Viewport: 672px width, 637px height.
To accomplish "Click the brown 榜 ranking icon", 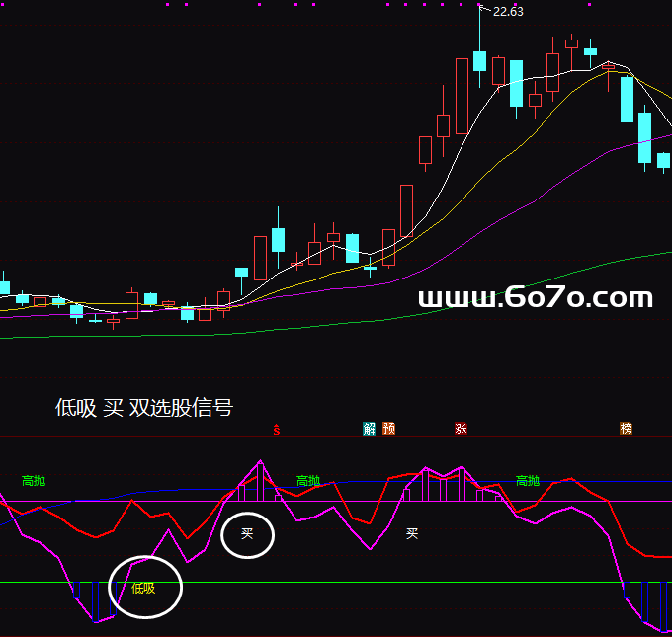I will (626, 429).
